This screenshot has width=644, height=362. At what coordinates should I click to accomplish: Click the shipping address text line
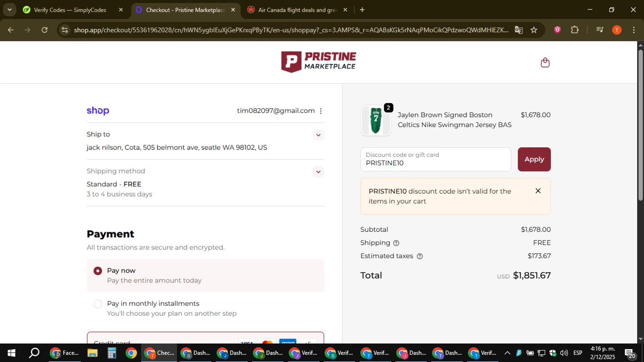177,148
